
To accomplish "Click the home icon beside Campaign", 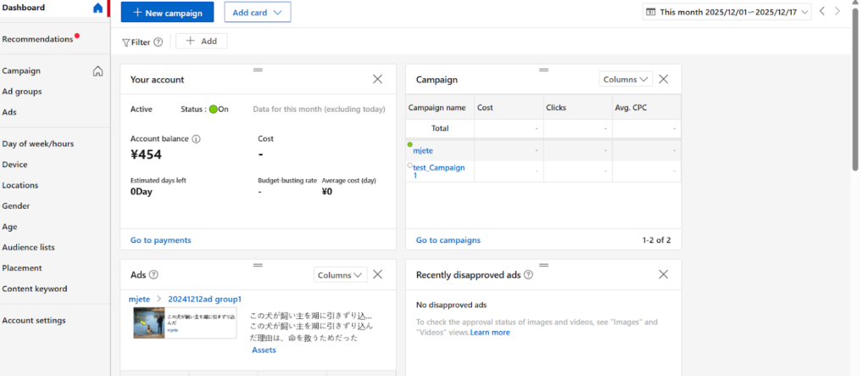I will [x=97, y=71].
